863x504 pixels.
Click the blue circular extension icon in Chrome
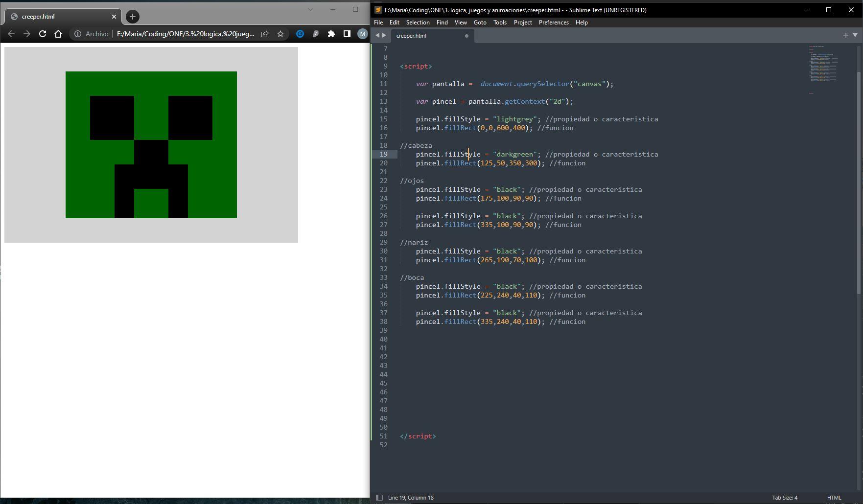(300, 34)
